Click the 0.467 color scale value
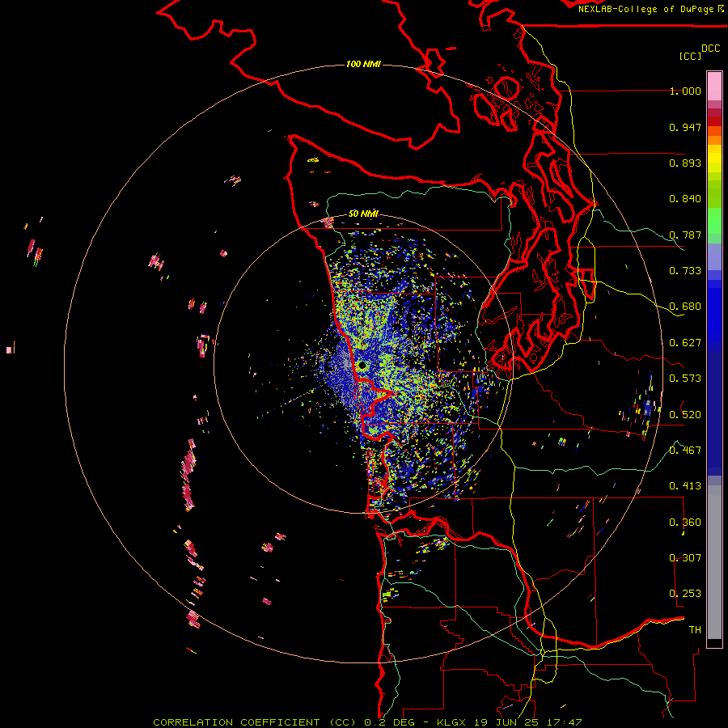728x728 pixels. (x=685, y=450)
